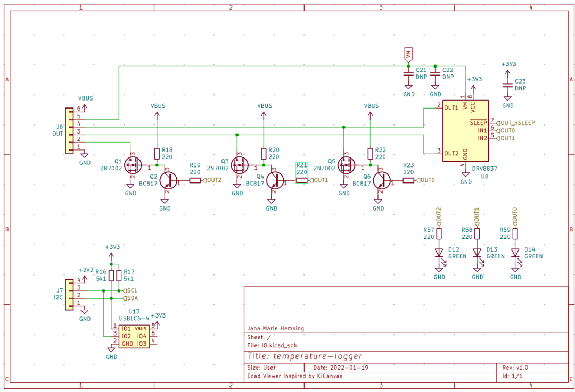Click the SDA hierarchical label
575x392 pixels.
(130, 298)
